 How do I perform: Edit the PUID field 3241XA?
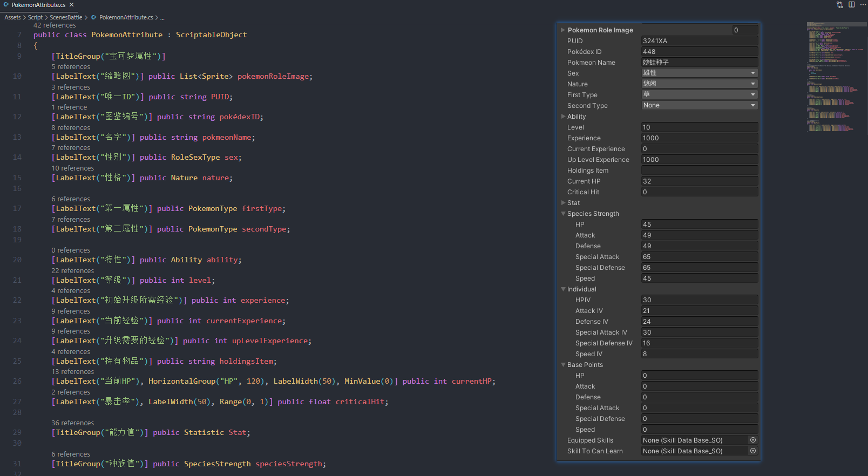tap(699, 41)
